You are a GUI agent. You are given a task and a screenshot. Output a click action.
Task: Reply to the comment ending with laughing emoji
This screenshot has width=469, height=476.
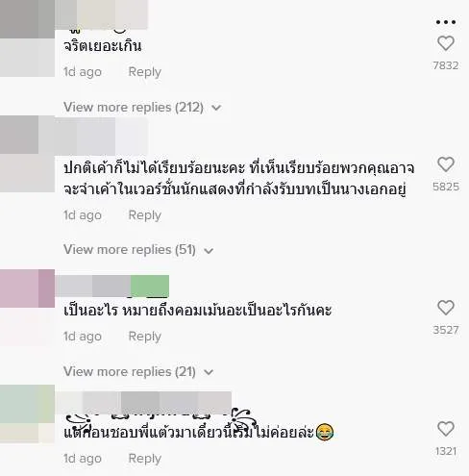point(145,459)
